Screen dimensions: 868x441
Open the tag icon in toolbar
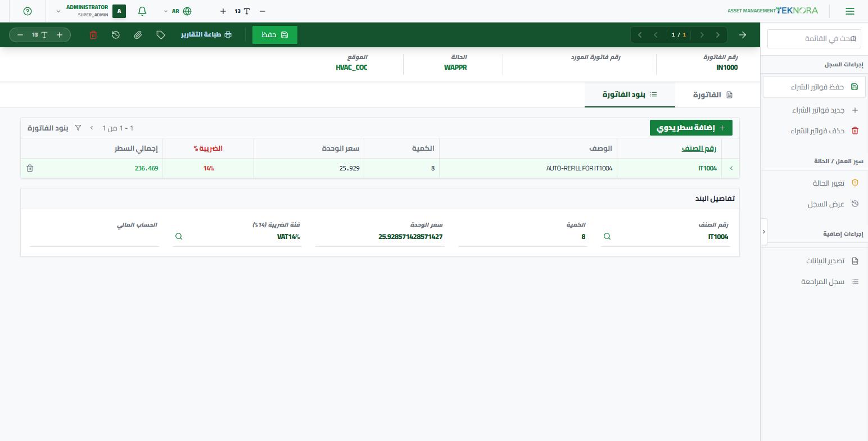pyautogui.click(x=161, y=35)
